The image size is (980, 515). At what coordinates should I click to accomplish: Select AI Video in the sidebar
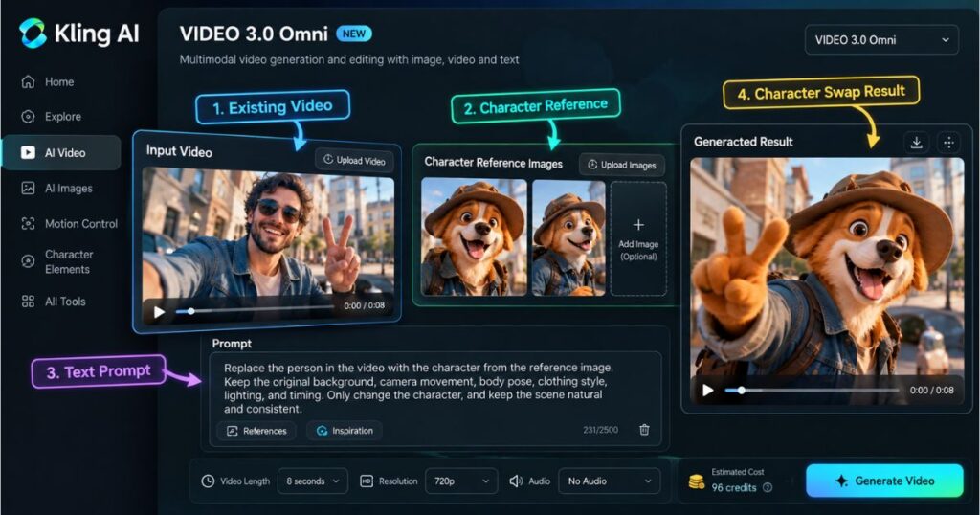[61, 152]
